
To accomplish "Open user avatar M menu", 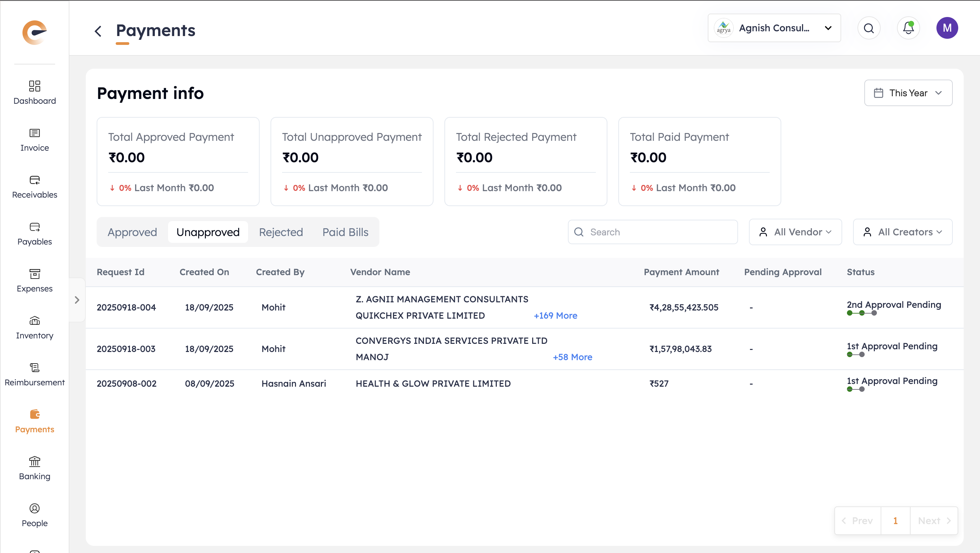I will point(947,28).
